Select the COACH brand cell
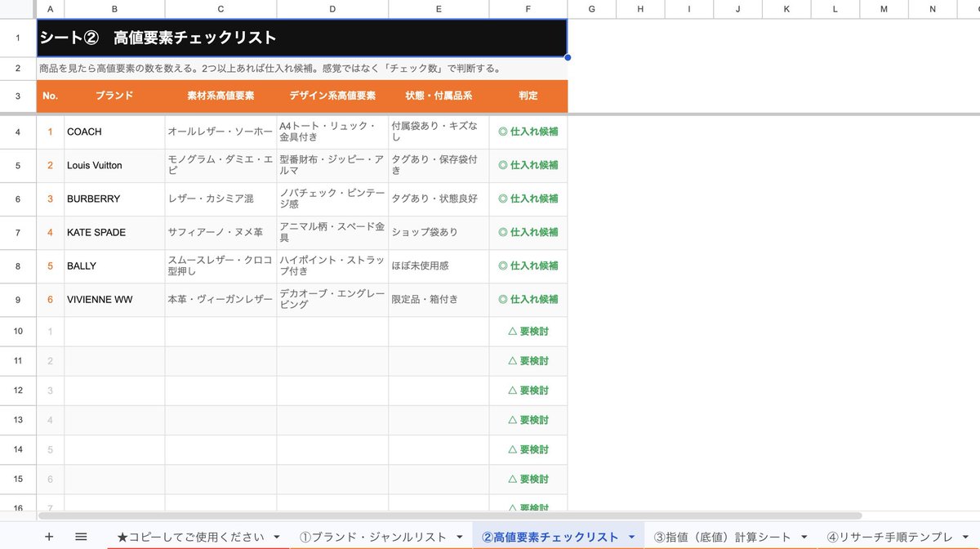980x549 pixels. click(x=114, y=132)
